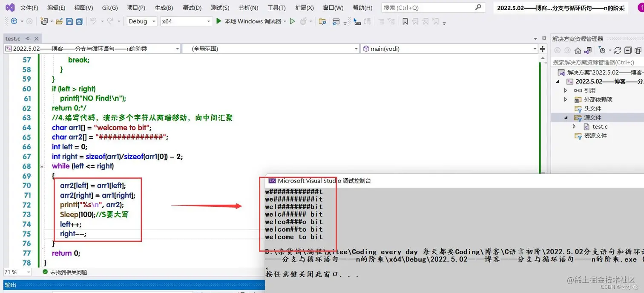Select the 资源文件 folder
Viewport: 644px width, 293px height.
click(595, 136)
